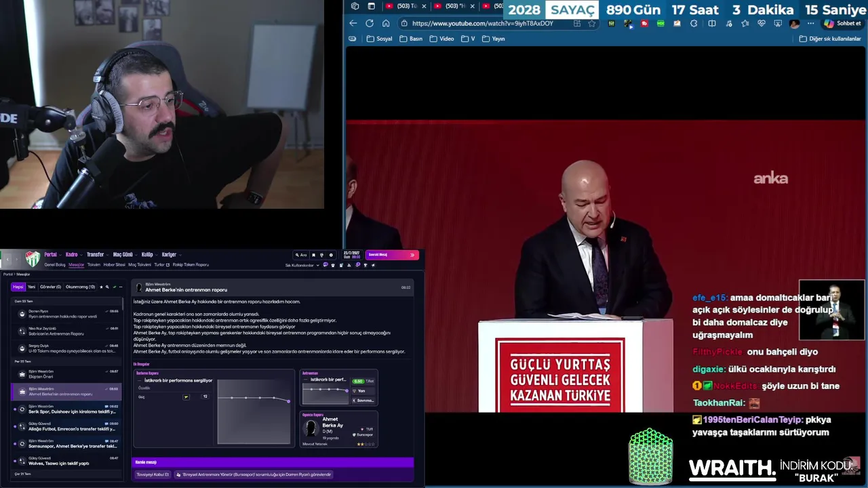Image resolution: width=868 pixels, height=488 pixels.
Task: Open the vertical tabs icon in browser
Action: tap(371, 6)
